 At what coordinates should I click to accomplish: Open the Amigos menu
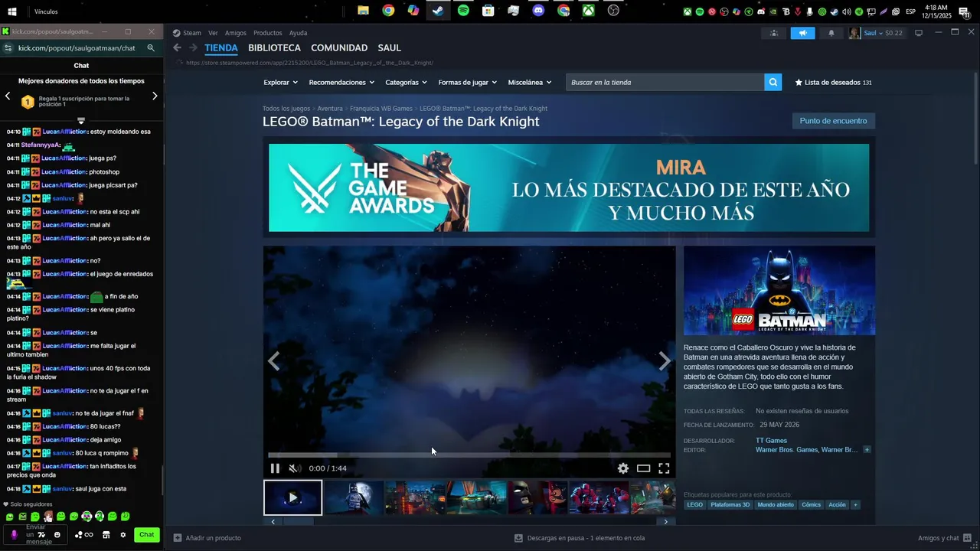pos(236,33)
